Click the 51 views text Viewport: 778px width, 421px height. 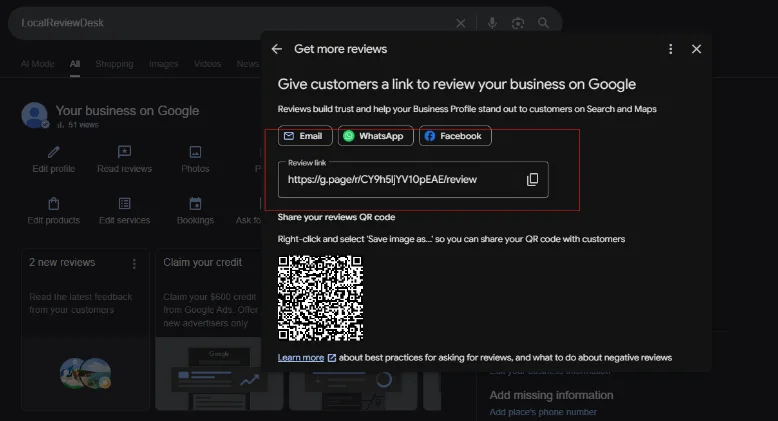(83, 125)
